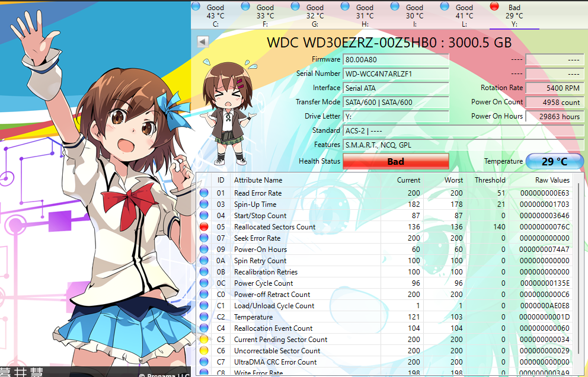
Task: Select the blue status orb for drive F:
Action: (245, 6)
